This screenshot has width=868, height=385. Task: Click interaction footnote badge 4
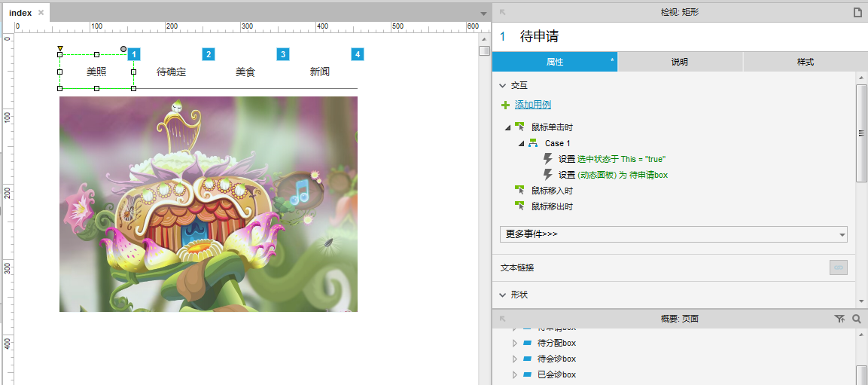click(x=358, y=54)
